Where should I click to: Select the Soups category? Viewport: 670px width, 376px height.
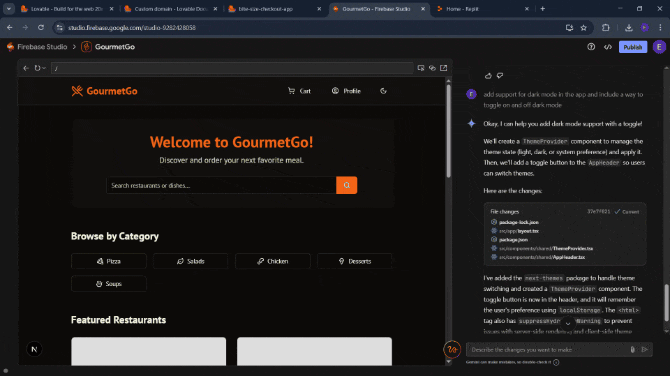(x=109, y=284)
